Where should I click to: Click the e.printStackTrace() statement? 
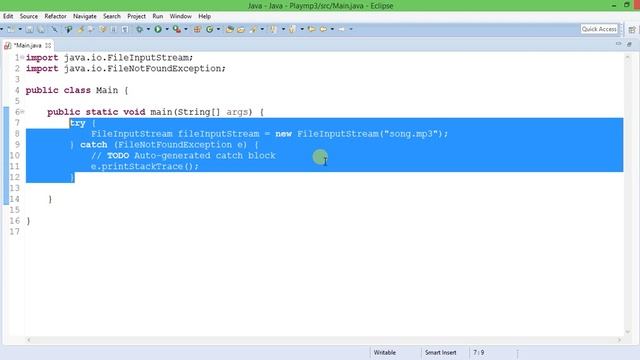(x=145, y=167)
